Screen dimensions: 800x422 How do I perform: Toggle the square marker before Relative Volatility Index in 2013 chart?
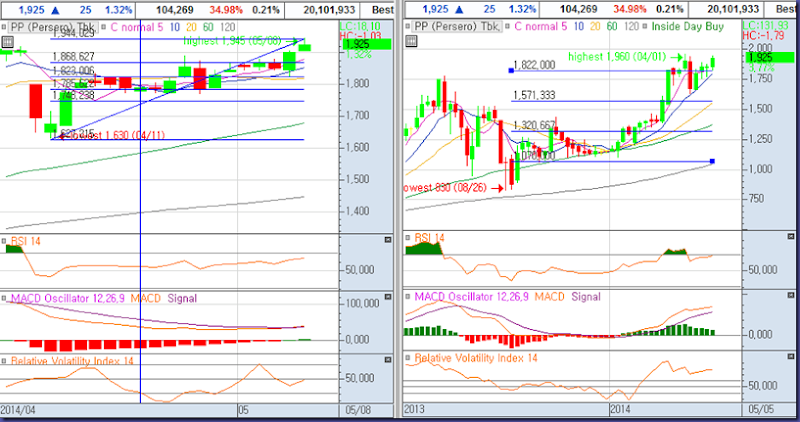click(x=408, y=358)
